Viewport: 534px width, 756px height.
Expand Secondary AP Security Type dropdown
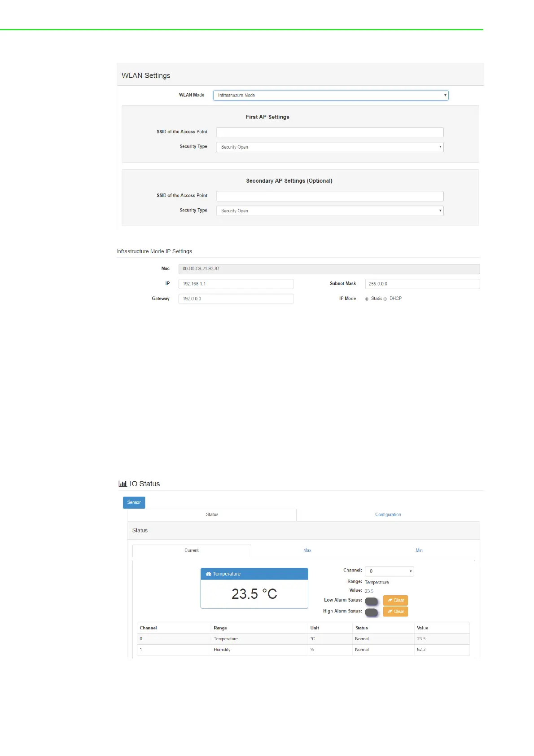329,211
